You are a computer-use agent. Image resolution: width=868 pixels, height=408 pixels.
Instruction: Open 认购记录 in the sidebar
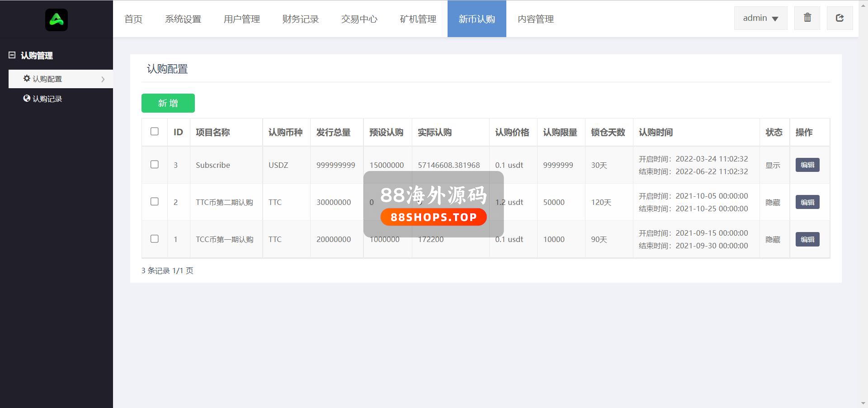tap(47, 99)
